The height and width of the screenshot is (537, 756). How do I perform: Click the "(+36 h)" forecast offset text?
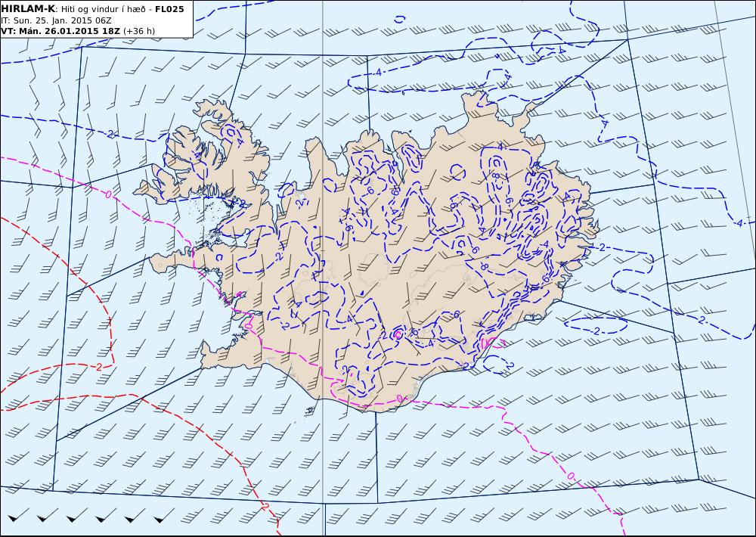coord(139,31)
